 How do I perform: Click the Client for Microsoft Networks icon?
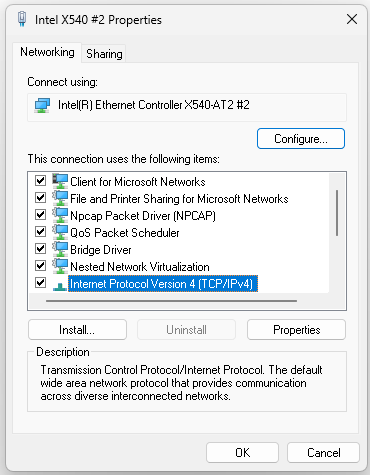pyautogui.click(x=60, y=182)
